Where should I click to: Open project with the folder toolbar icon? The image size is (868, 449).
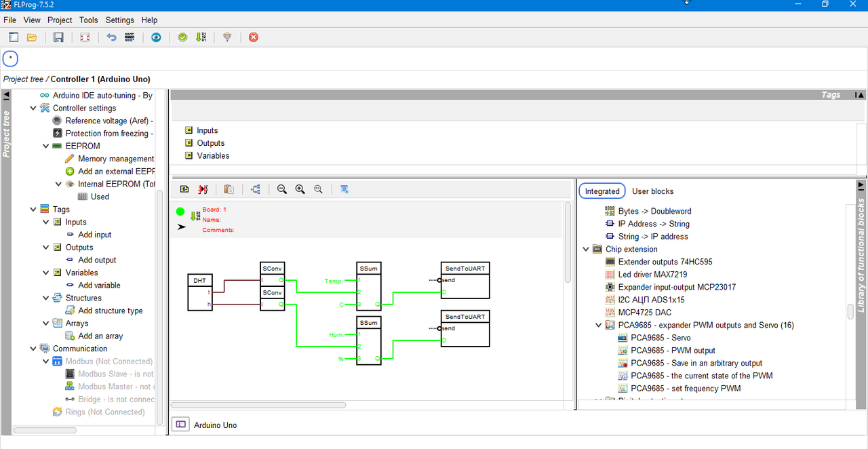31,37
